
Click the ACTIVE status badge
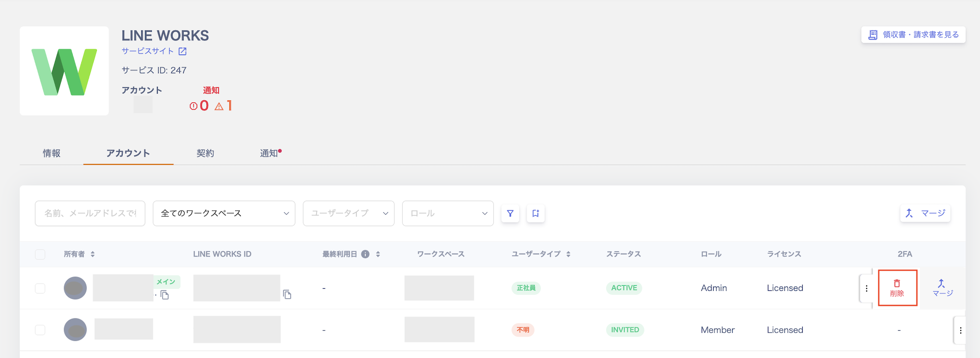point(624,288)
